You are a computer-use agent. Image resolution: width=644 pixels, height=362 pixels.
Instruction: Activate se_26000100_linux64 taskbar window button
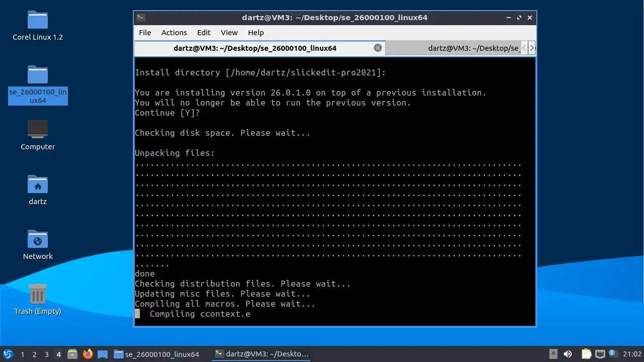(156, 354)
